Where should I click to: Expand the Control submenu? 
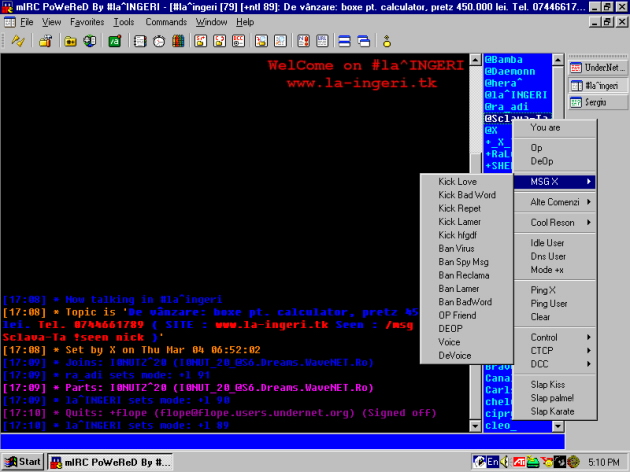[554, 337]
